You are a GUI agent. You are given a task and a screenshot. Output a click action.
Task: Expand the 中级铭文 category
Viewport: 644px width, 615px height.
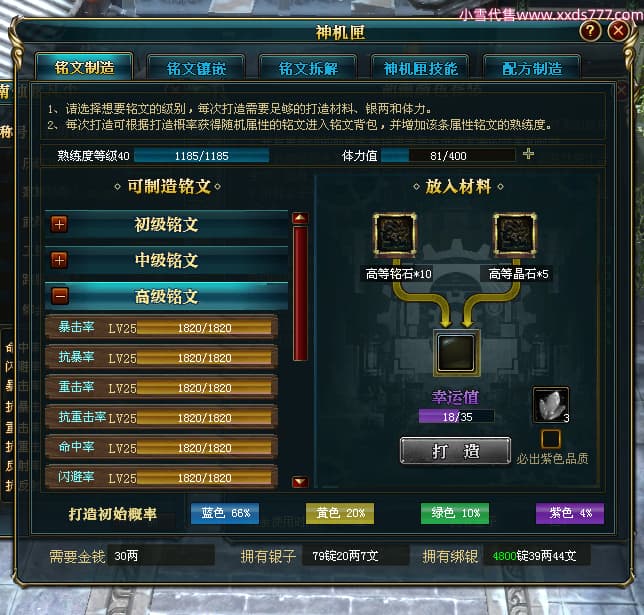pos(60,260)
